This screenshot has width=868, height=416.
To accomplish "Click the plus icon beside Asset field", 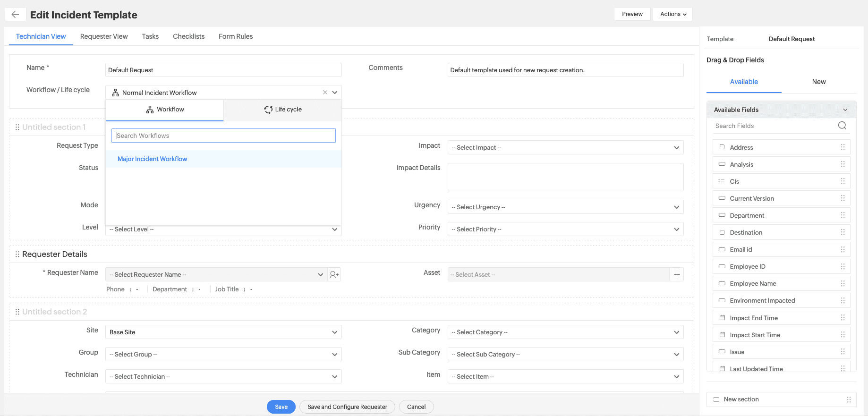I will (x=677, y=275).
